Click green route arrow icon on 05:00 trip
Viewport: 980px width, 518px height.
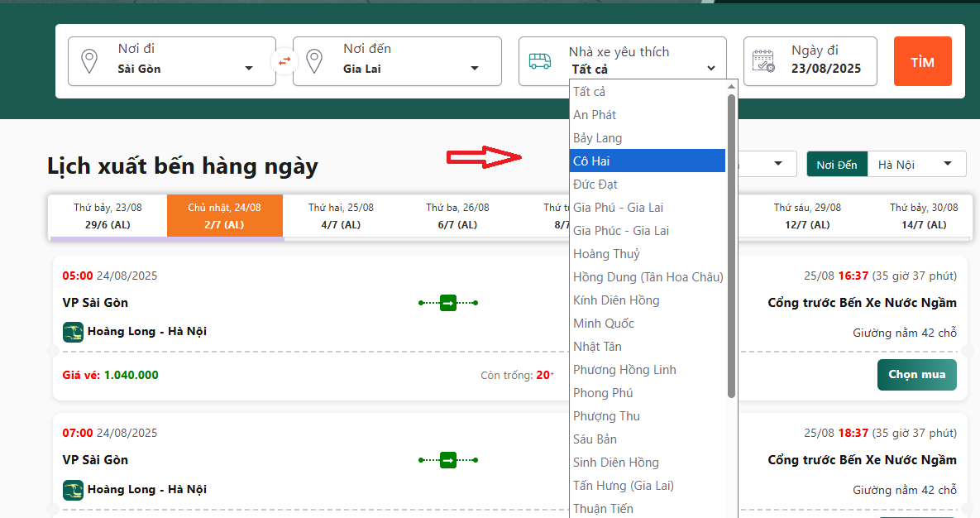448,303
